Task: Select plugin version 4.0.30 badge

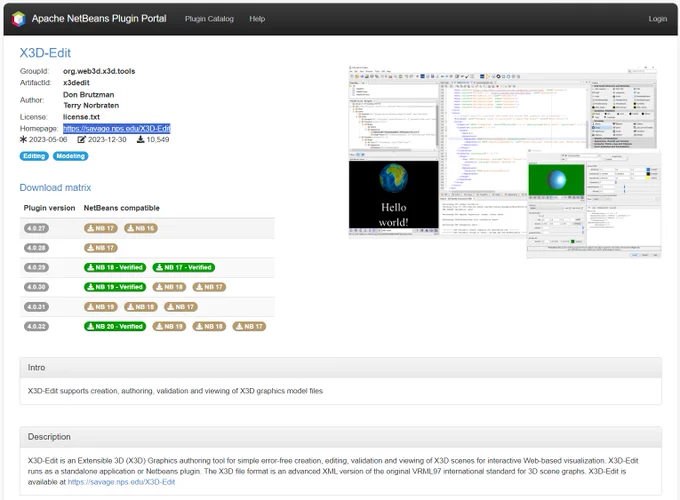Action: click(x=36, y=287)
